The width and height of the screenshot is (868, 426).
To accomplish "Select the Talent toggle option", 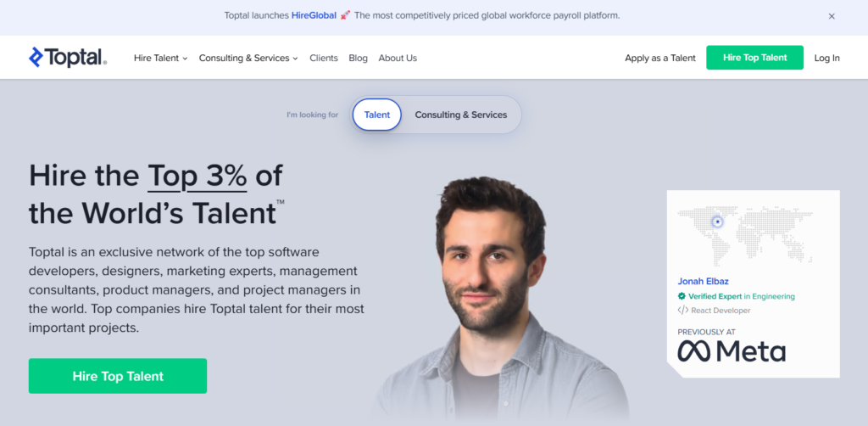I will [x=377, y=115].
